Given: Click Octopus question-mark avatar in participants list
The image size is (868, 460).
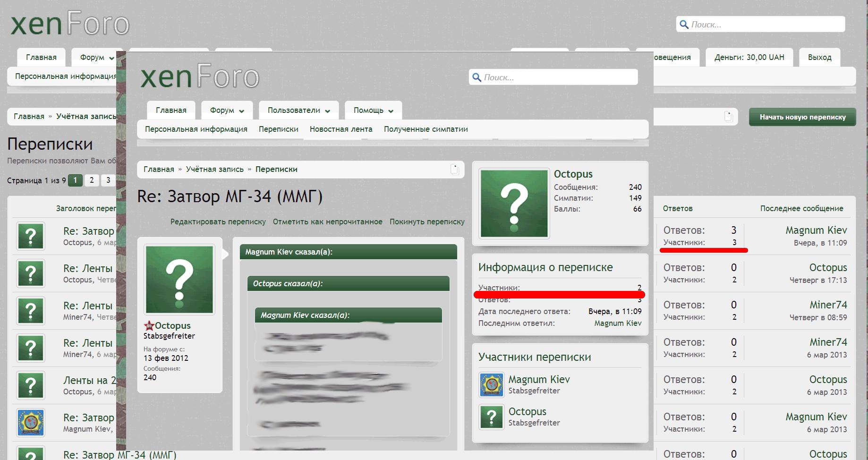Looking at the screenshot, I should click(491, 417).
